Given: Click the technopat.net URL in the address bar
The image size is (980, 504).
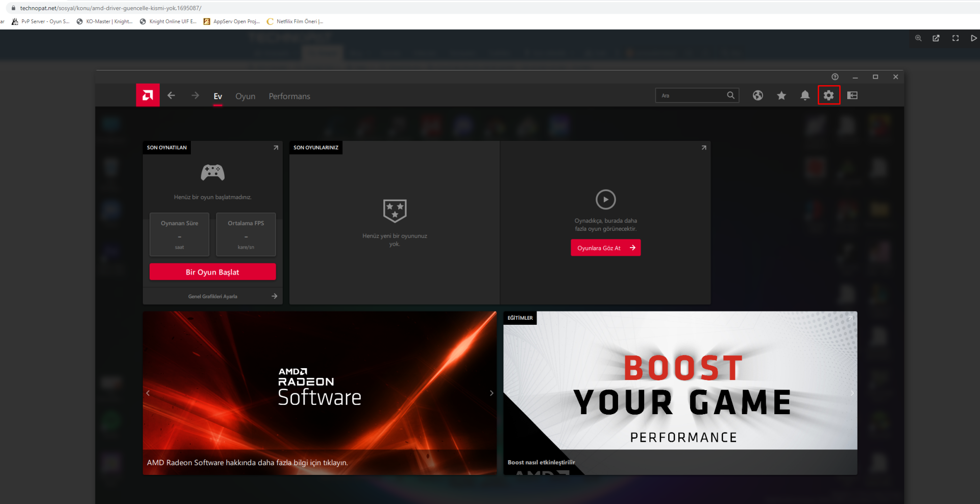Looking at the screenshot, I should coord(111,8).
